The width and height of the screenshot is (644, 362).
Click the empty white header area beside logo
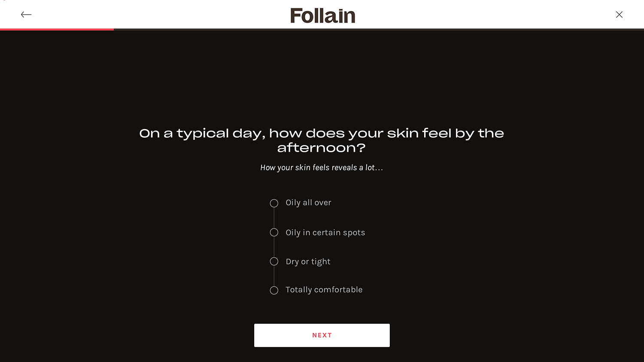point(472,15)
